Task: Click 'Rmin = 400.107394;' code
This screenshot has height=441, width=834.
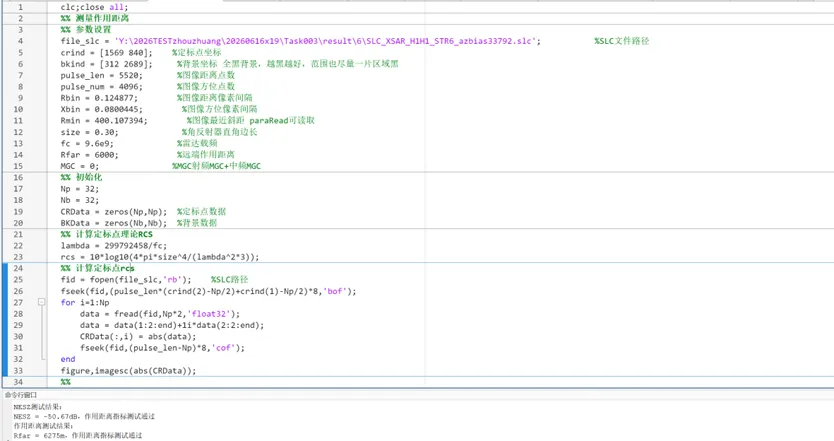Action: coord(104,121)
